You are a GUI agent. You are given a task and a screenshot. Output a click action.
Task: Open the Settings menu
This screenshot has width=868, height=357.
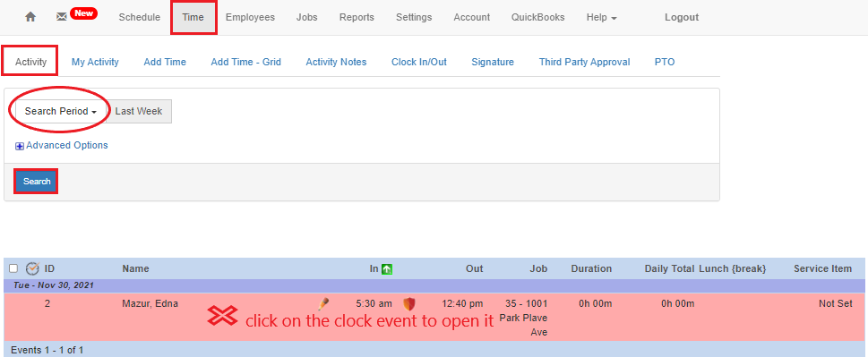[x=414, y=17]
